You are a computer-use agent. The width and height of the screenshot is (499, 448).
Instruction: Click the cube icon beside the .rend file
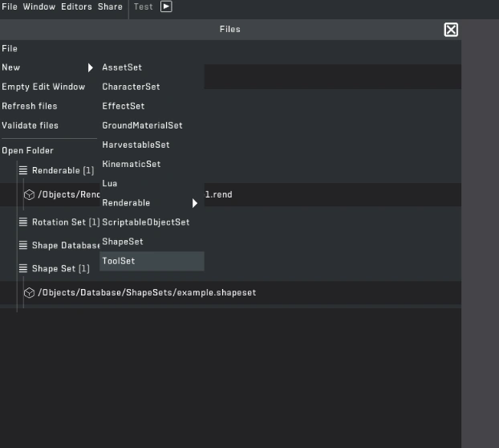click(x=29, y=194)
